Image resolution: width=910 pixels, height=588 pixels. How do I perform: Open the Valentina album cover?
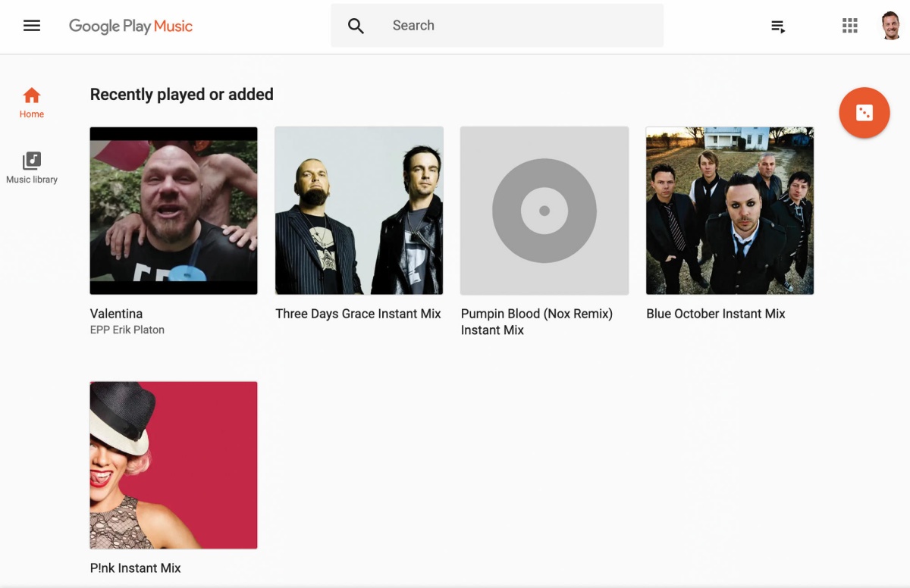[x=174, y=211]
